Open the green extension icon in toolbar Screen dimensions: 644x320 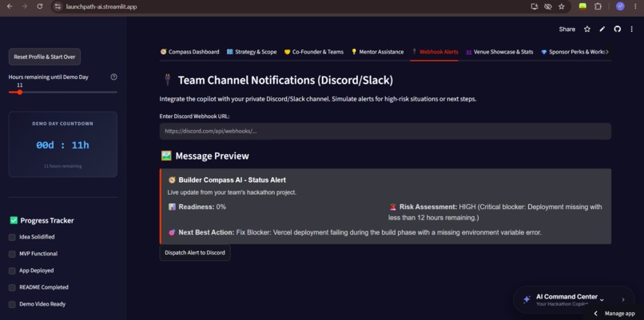(x=582, y=6)
